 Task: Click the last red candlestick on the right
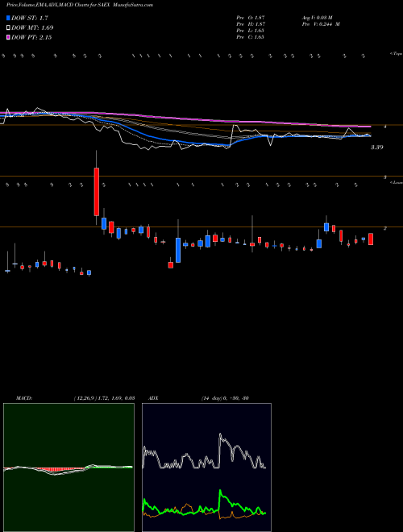371,239
